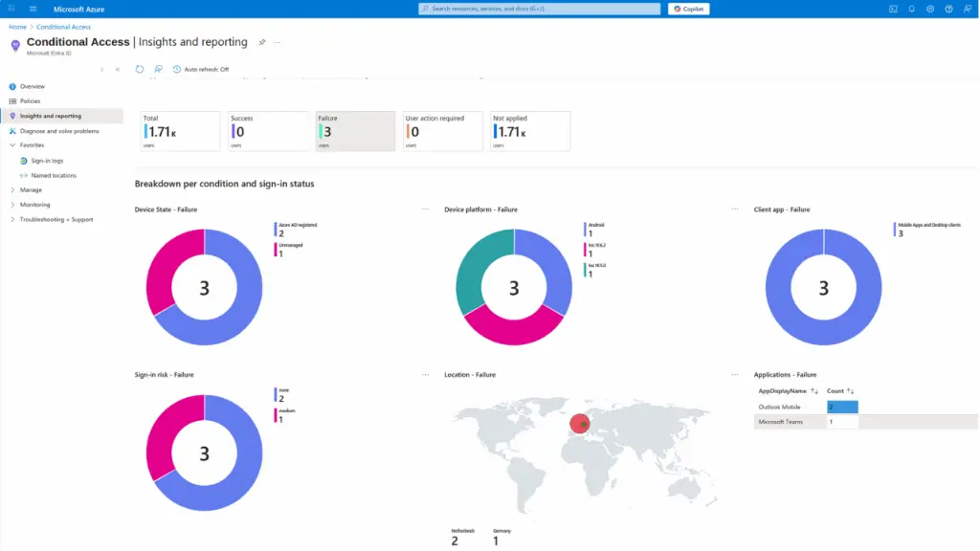Switch to the Overview page
Screen dimensions: 980x551
coord(33,85)
